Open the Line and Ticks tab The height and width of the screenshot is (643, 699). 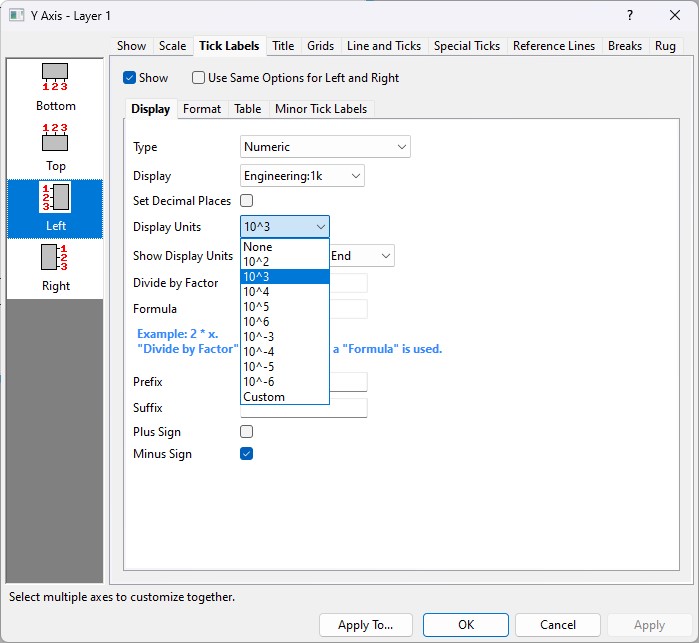pyautogui.click(x=384, y=46)
